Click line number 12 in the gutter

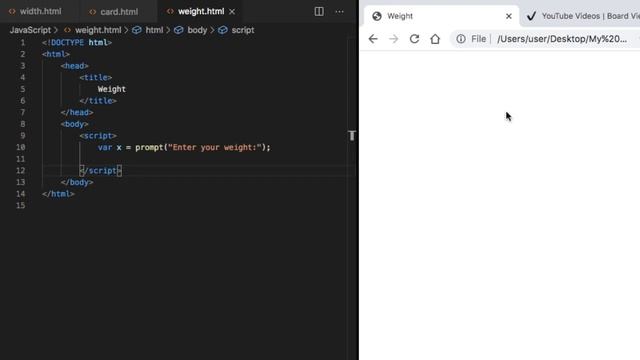tap(21, 171)
